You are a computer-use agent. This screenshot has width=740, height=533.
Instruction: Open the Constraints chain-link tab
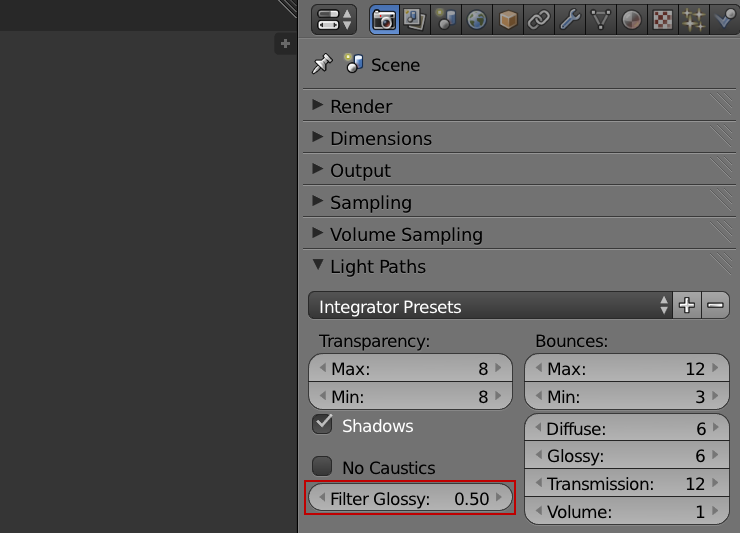pyautogui.click(x=538, y=20)
